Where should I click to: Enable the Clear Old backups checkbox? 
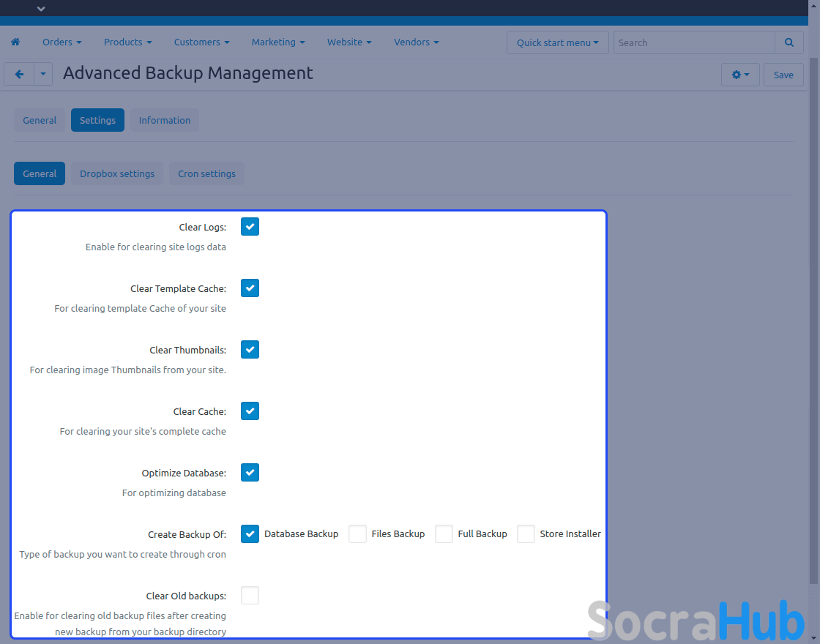coord(250,596)
